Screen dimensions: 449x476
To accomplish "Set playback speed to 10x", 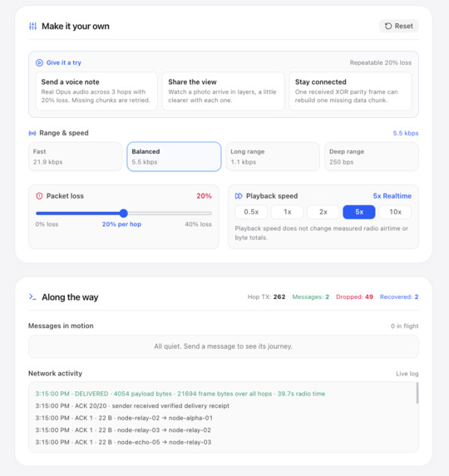I will pyautogui.click(x=395, y=212).
